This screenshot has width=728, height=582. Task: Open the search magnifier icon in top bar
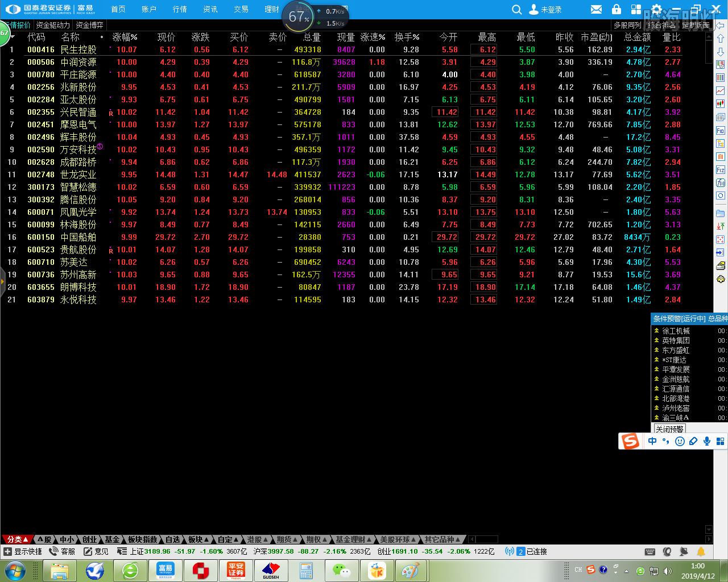point(516,10)
